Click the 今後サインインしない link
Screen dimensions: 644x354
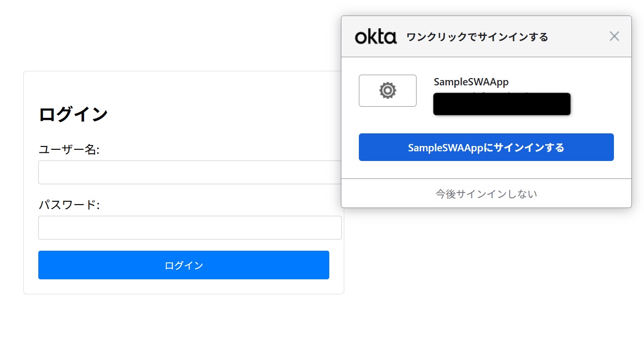[486, 194]
